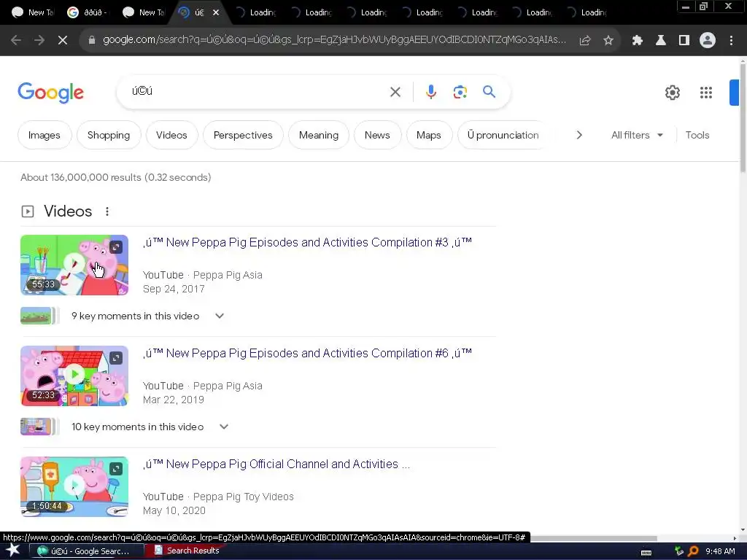The image size is (747, 560).
Task: Switch to Search Results taskbar window
Action: click(187, 551)
